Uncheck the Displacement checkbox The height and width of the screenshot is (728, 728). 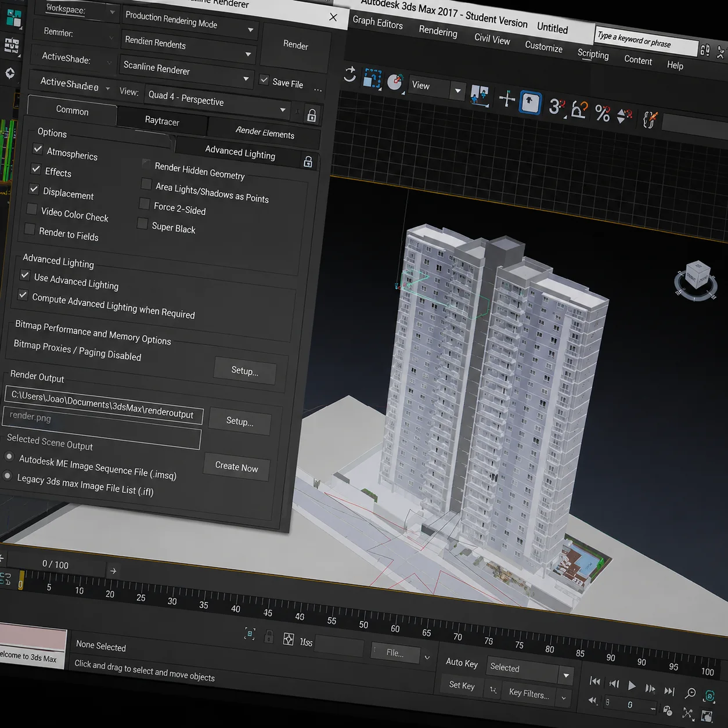[34, 189]
